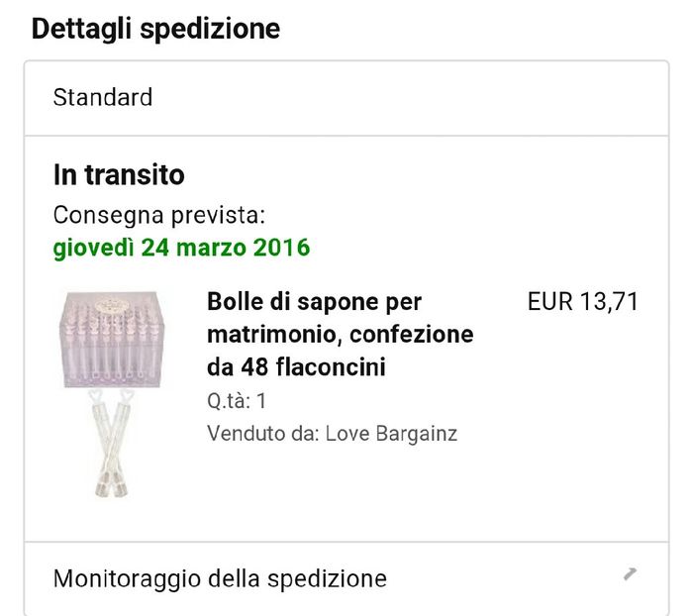Select the 'Consegna prevista:' label
The width and height of the screenshot is (693, 616).
(x=158, y=215)
